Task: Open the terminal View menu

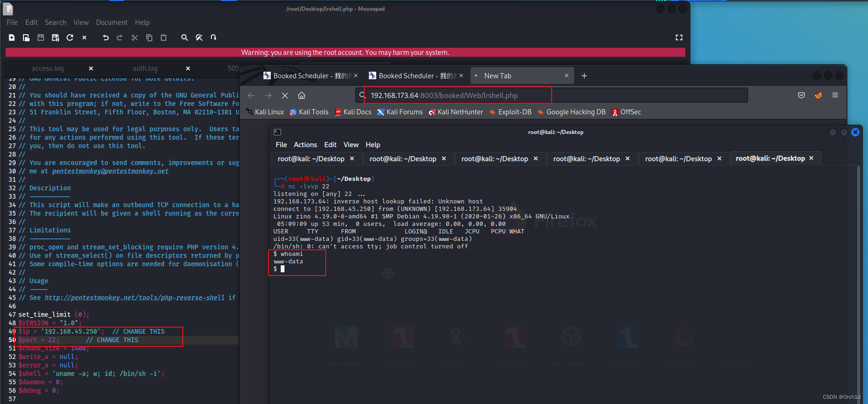Action: point(351,145)
